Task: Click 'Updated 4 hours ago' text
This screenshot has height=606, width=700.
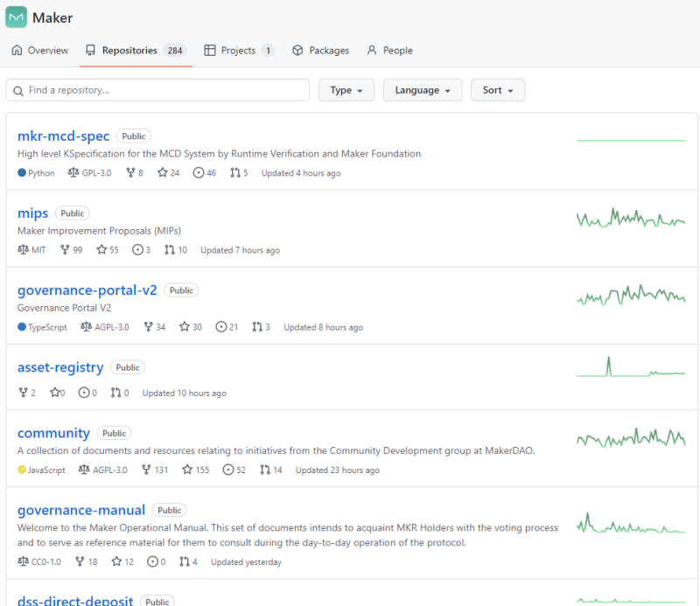Action: pos(301,173)
